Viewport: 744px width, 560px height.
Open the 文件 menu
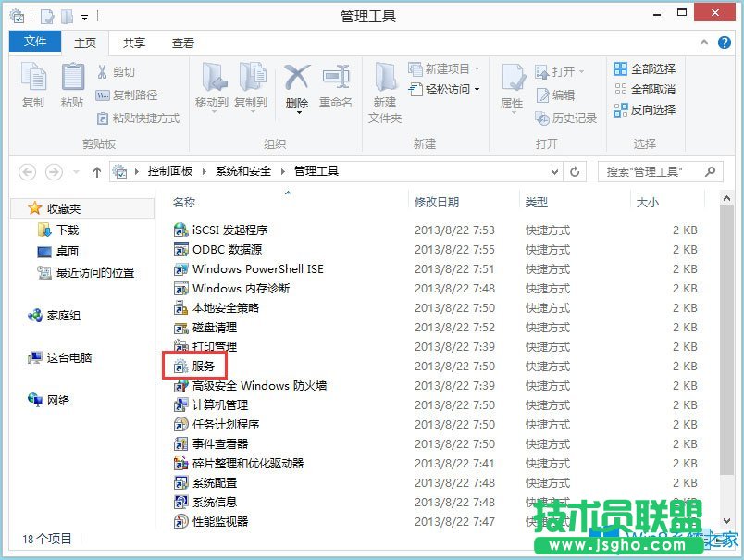(34, 42)
